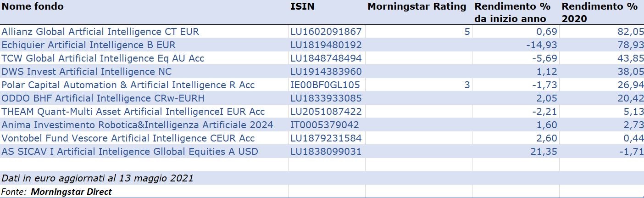The height and width of the screenshot is (198, 644).
Task: Select ISIN cell LU1602091867
Action: pyautogui.click(x=326, y=32)
